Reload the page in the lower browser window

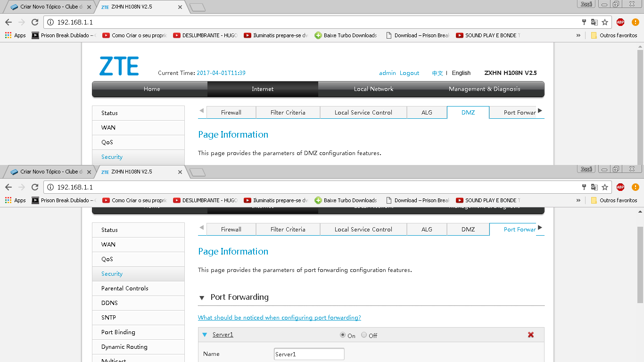(x=34, y=187)
